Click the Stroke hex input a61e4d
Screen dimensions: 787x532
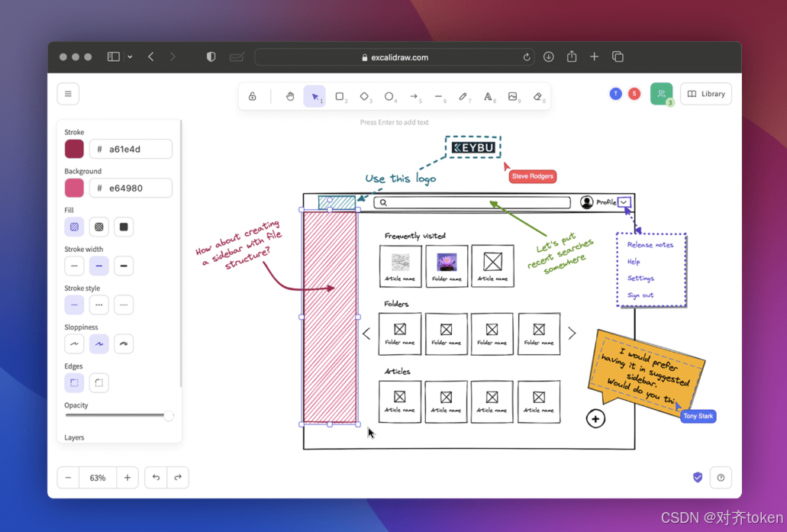point(131,149)
